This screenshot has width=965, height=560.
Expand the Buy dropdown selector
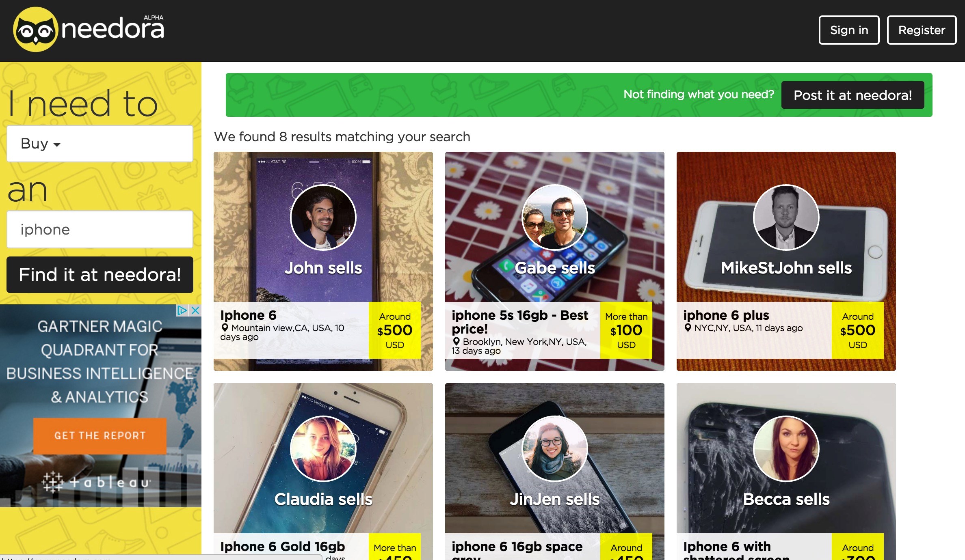tap(100, 144)
